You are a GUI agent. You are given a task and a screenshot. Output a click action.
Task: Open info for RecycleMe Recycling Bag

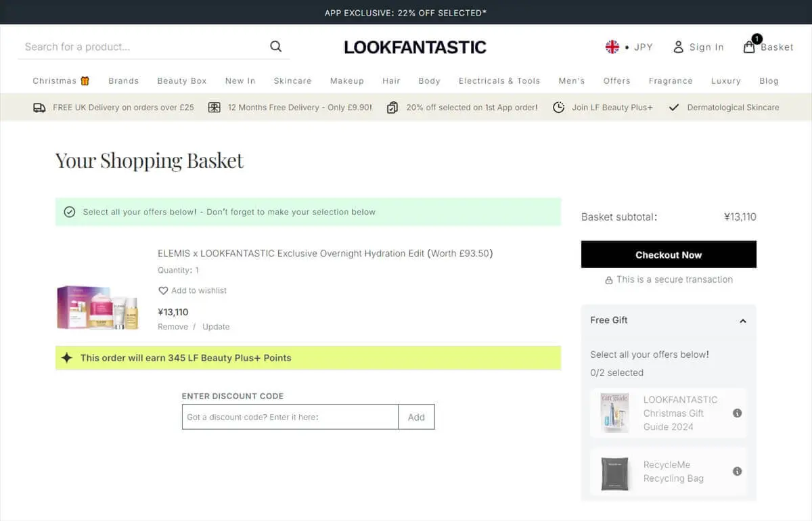738,471
